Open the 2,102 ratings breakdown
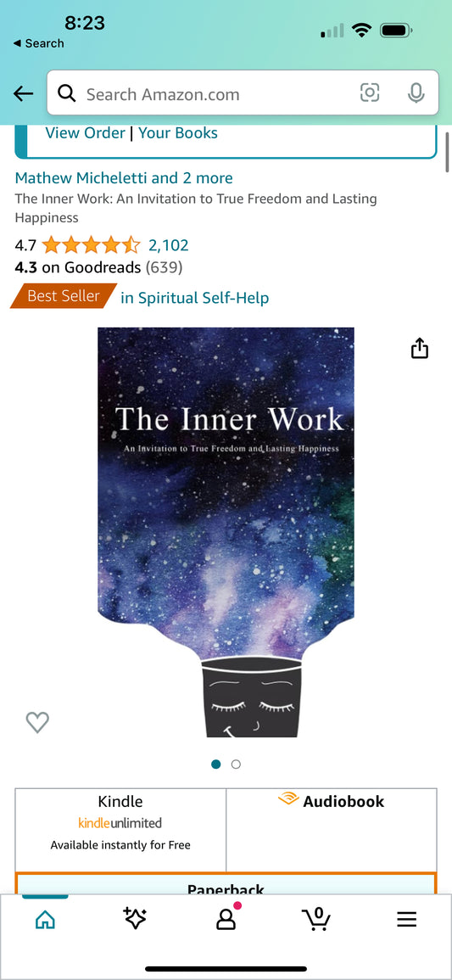 coord(168,245)
